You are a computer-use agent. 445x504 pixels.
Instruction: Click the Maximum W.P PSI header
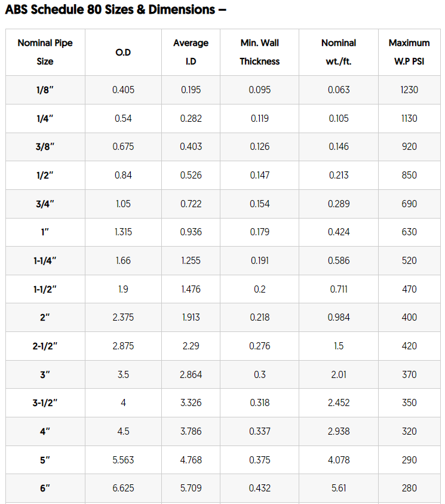(409, 52)
